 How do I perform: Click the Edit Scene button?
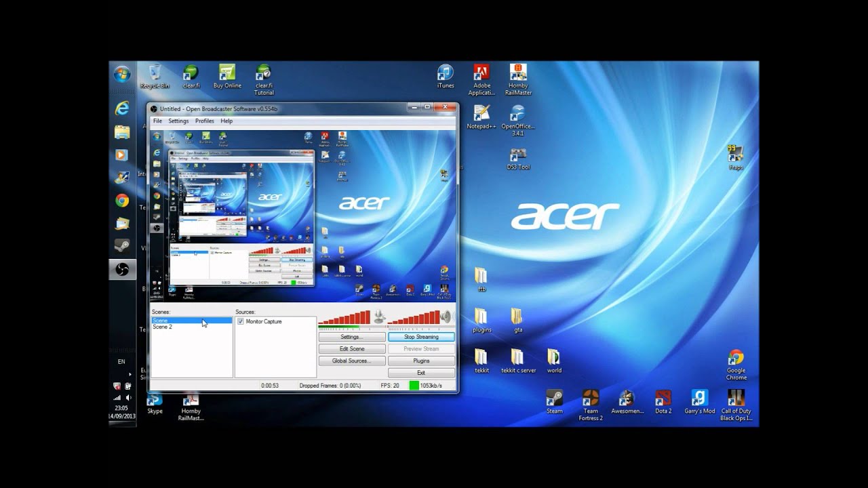[x=351, y=349]
